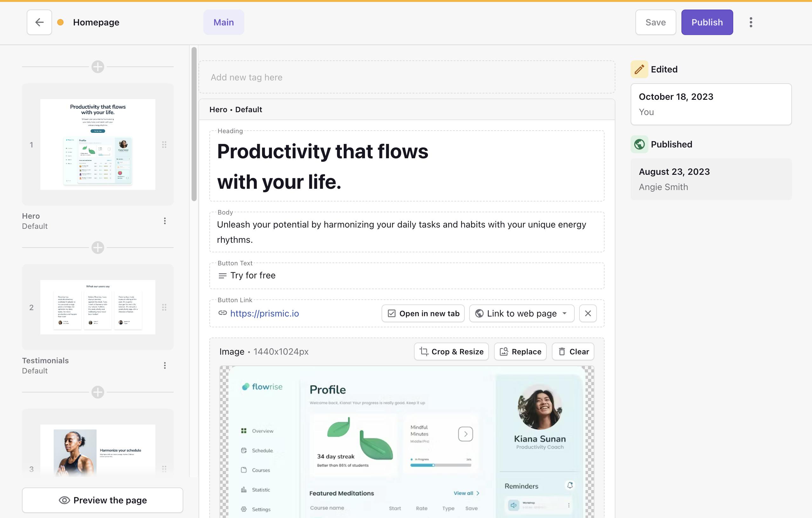Click the Add new tag here field
812x518 pixels.
click(407, 77)
